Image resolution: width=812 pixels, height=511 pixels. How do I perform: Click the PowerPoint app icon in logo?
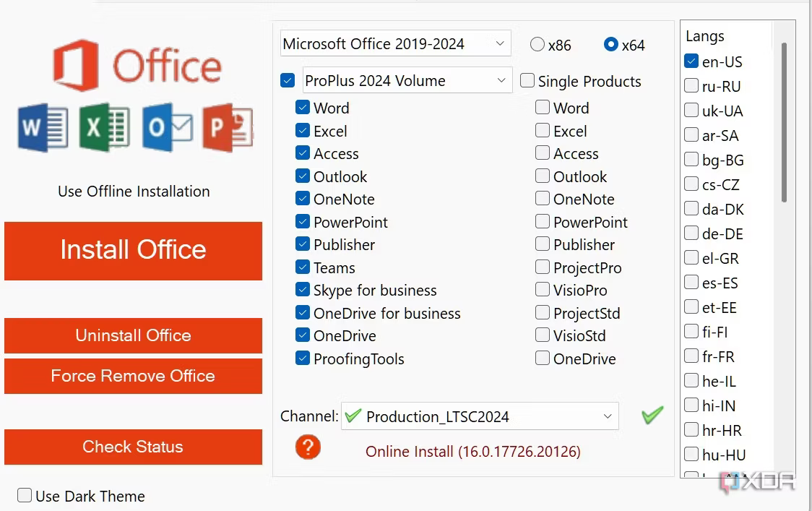[228, 127]
